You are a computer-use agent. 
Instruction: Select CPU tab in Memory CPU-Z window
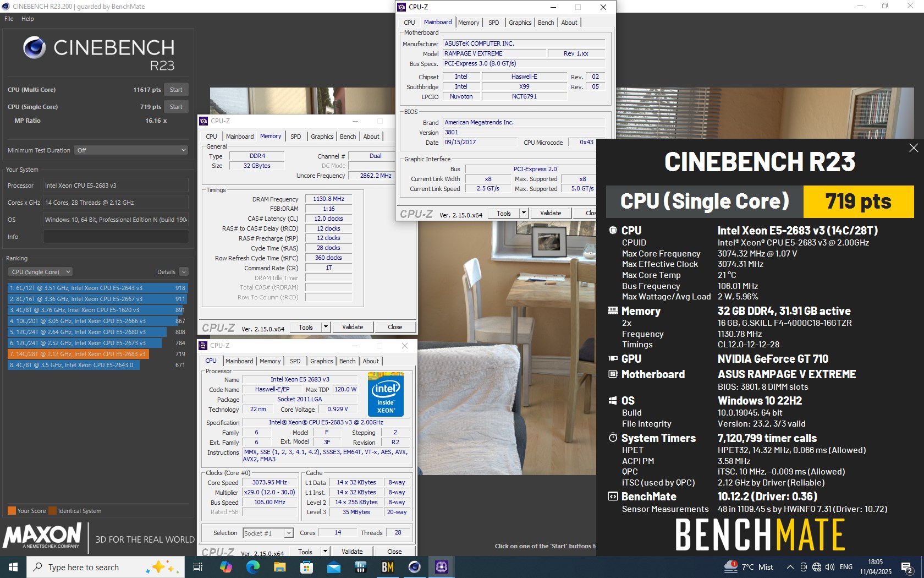[x=211, y=137]
